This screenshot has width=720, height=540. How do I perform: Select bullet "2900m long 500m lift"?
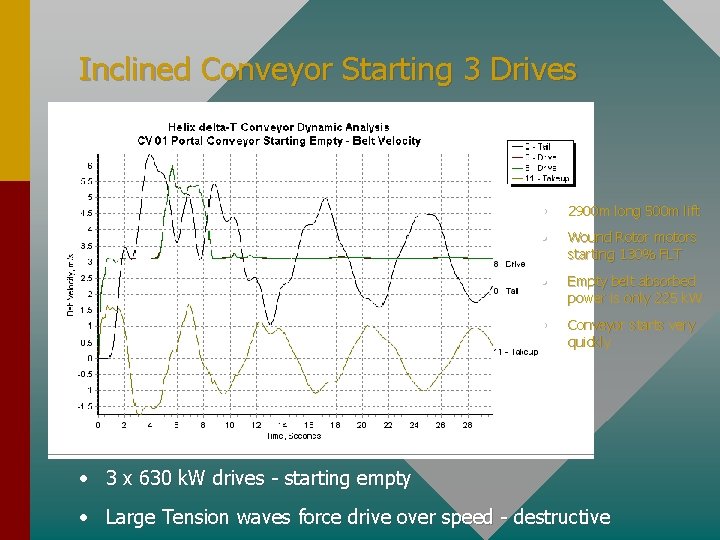coord(634,211)
